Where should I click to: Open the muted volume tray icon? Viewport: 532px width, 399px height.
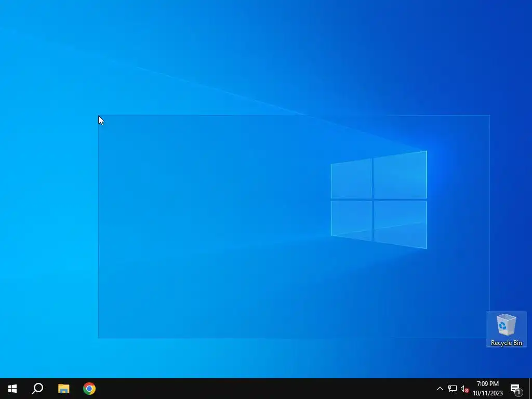[x=464, y=389]
